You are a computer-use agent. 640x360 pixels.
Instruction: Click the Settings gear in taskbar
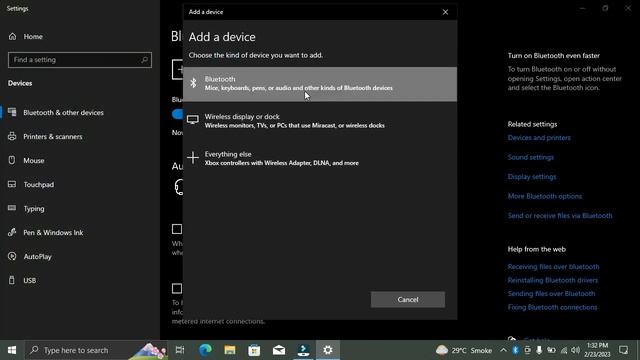tap(328, 350)
